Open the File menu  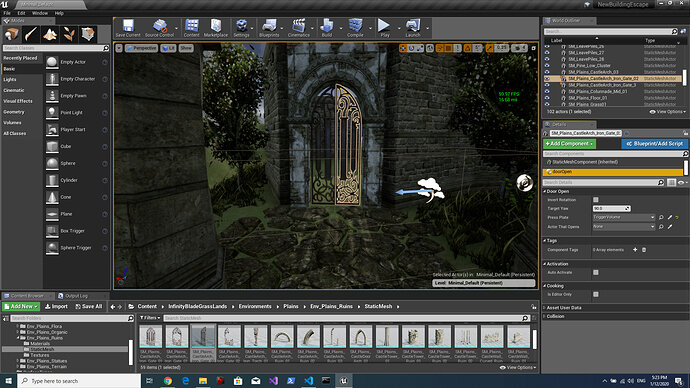(x=7, y=13)
